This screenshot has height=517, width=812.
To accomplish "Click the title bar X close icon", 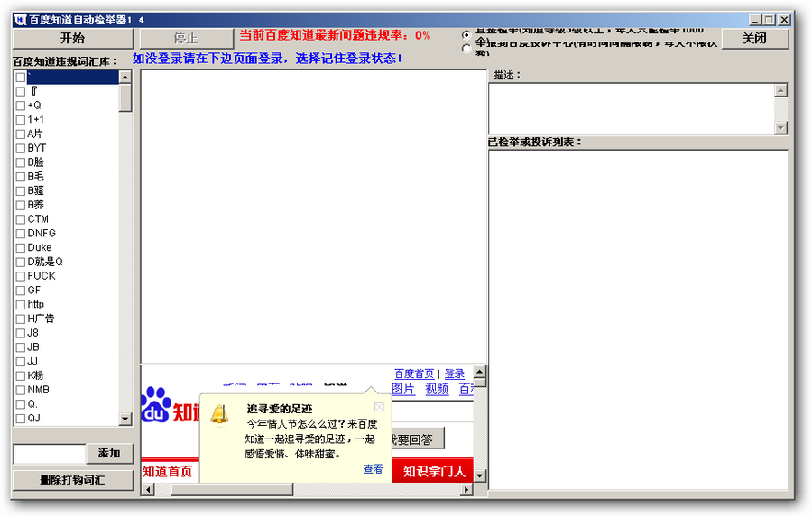I will point(785,20).
